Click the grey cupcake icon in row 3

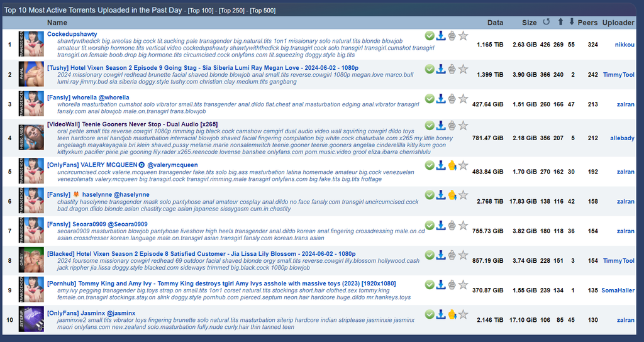(x=452, y=99)
